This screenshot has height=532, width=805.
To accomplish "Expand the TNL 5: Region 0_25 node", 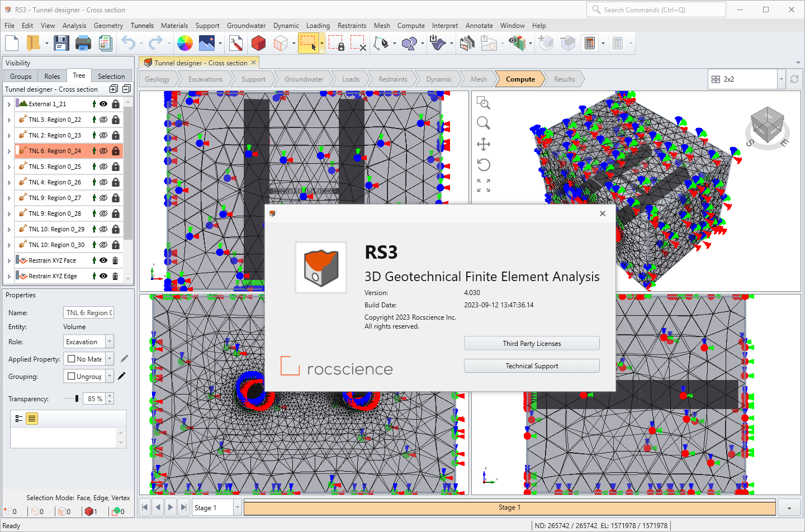I will 9,167.
